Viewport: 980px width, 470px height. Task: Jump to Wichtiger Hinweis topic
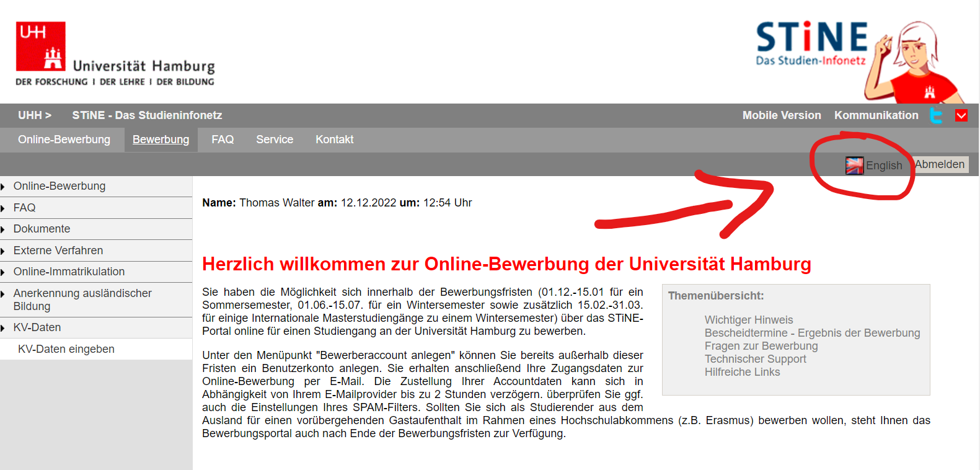(749, 320)
